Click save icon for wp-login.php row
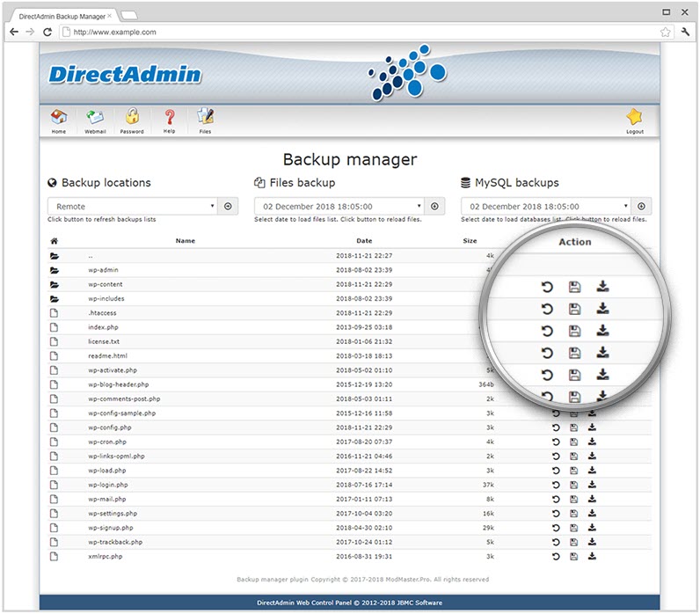The height and width of the screenshot is (614, 700). coord(574,485)
